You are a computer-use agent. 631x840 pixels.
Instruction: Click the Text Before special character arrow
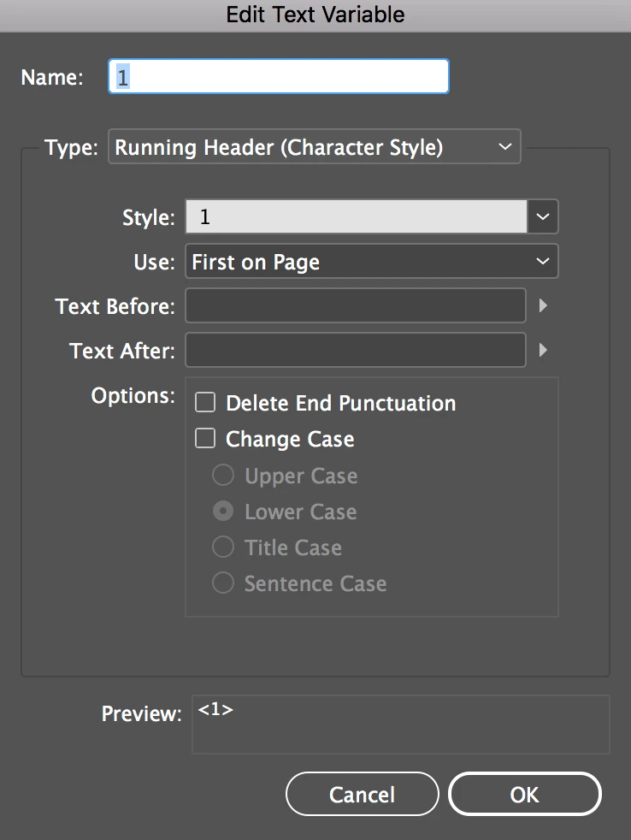pyautogui.click(x=542, y=305)
